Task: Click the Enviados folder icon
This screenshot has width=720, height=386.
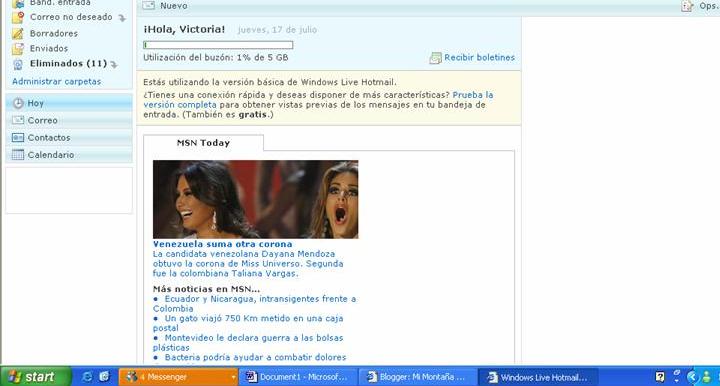Action: (x=18, y=48)
